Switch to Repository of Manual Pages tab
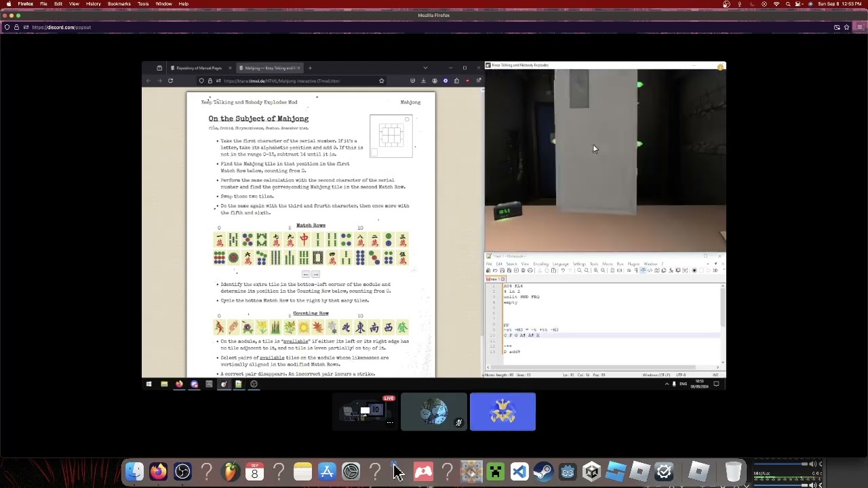The width and height of the screenshot is (868, 488). (200, 68)
